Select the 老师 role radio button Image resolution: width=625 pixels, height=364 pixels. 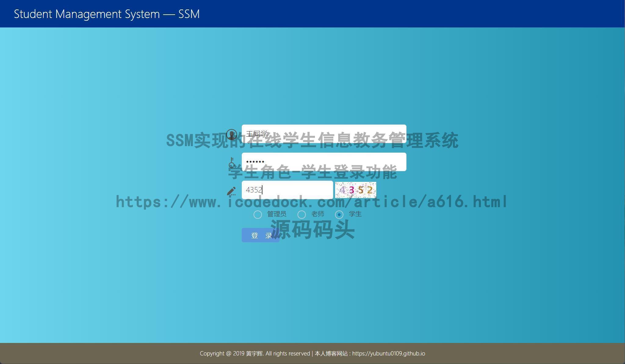[x=302, y=214]
